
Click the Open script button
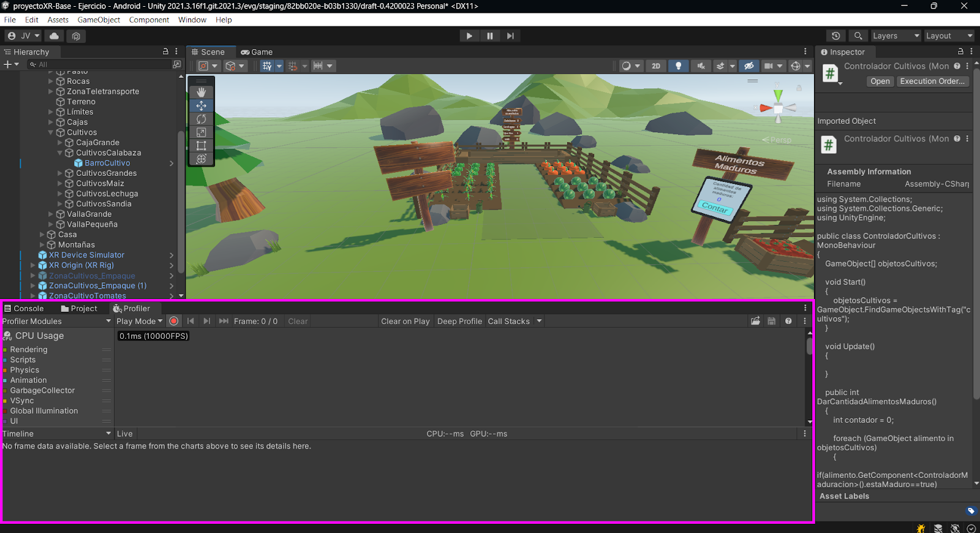pos(880,81)
